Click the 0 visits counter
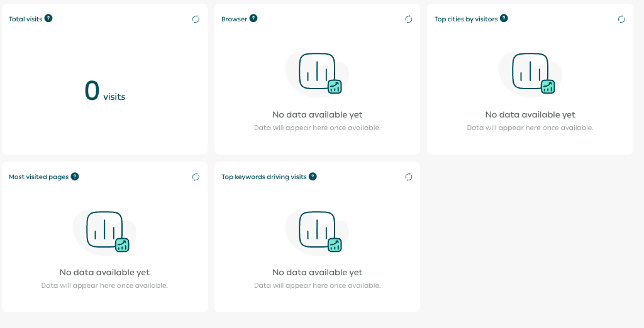Viewport: 644px width, 328px height. coord(104,92)
